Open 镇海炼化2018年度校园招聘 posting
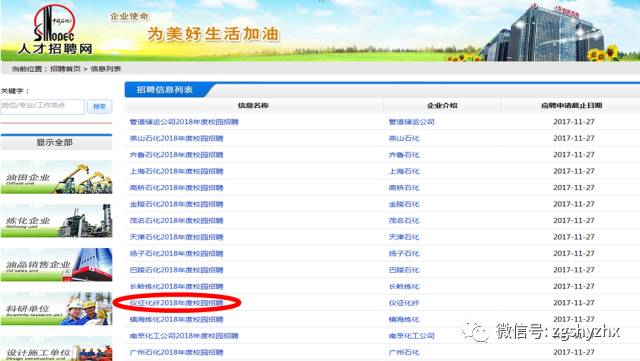640x361 pixels. click(177, 319)
